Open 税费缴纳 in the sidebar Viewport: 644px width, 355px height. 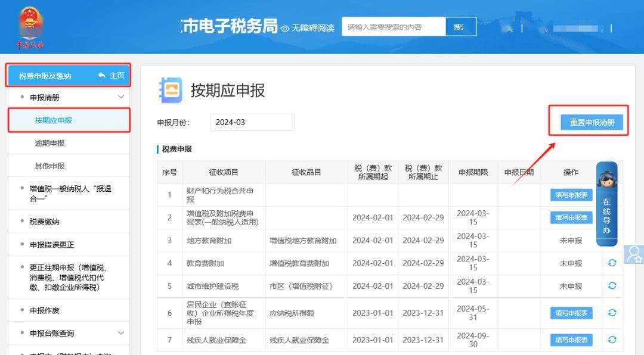click(45, 222)
